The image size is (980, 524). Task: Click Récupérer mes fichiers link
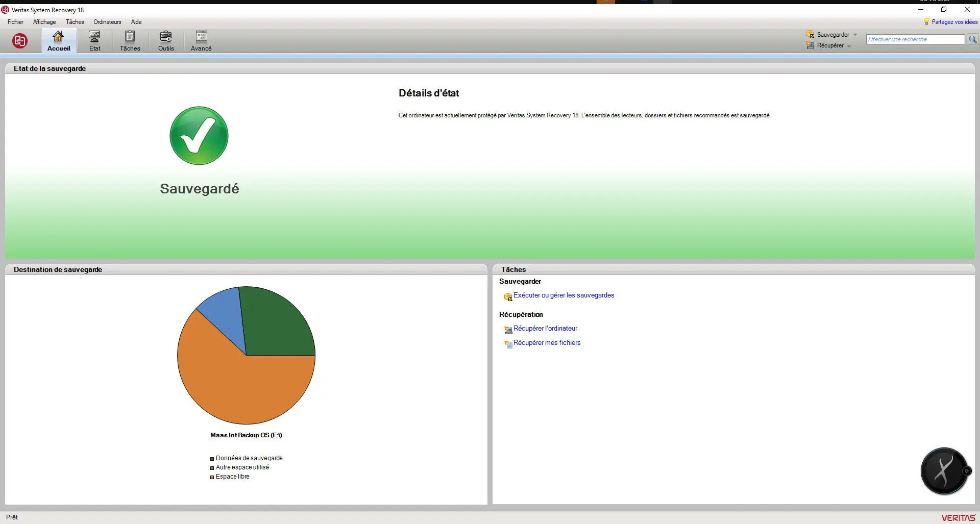coord(547,343)
